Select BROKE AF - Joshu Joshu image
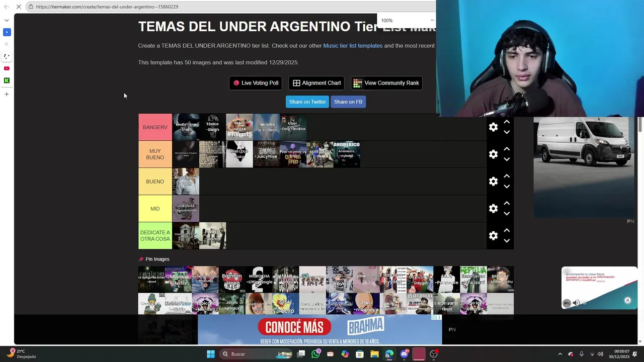The height and width of the screenshot is (362, 644). pos(501,280)
